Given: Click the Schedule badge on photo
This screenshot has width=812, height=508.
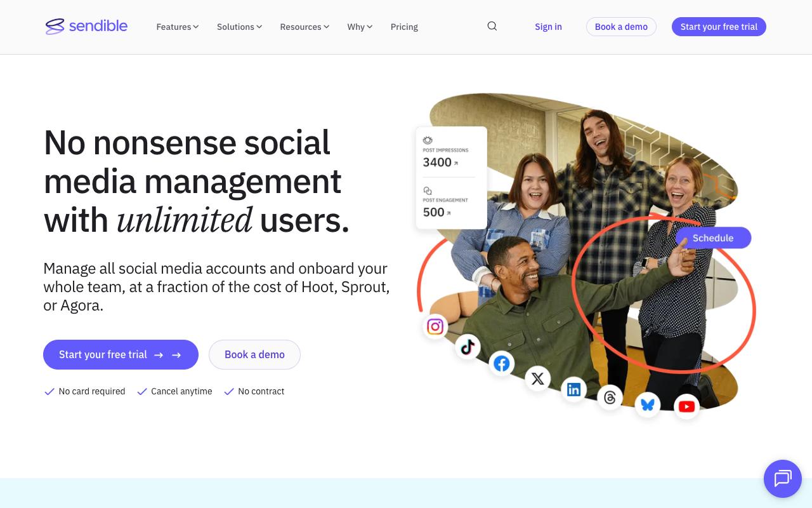Looking at the screenshot, I should [713, 238].
